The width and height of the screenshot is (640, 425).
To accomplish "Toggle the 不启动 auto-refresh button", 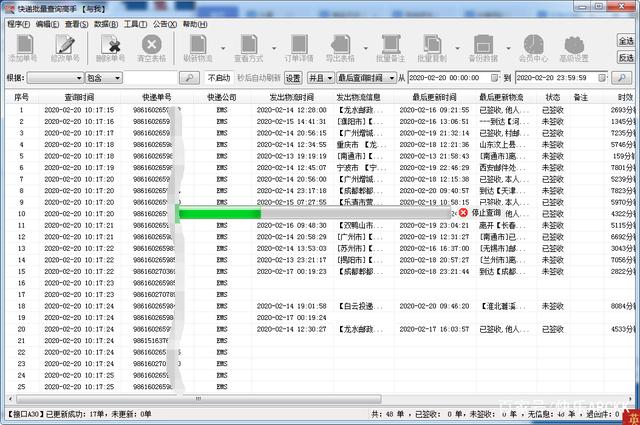I will (x=218, y=77).
